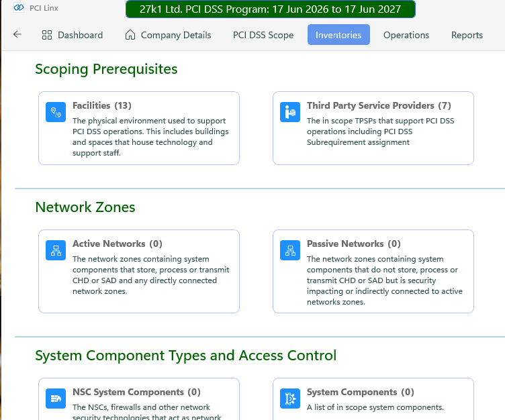Image resolution: width=505 pixels, height=420 pixels.
Task: Open System Components (0) title
Action: tap(361, 392)
